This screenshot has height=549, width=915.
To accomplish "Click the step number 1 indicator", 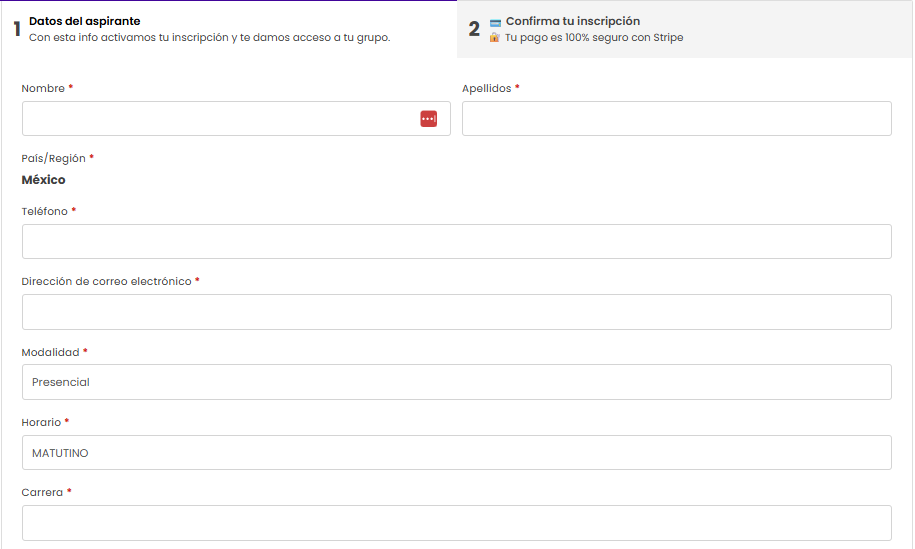I will 18,29.
